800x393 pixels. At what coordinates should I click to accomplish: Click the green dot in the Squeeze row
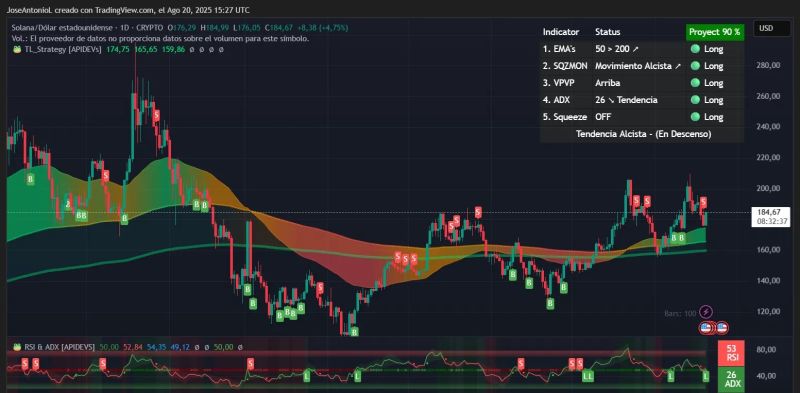(x=694, y=117)
